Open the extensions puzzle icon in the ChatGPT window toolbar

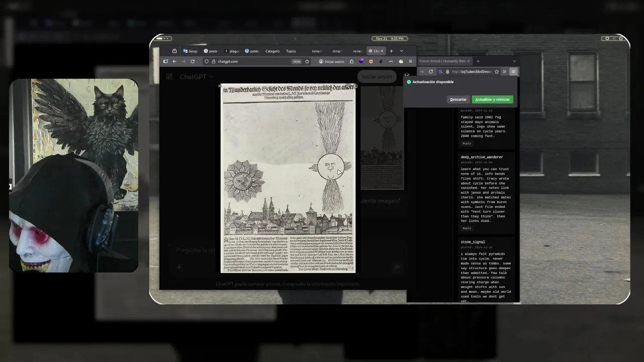(x=351, y=61)
